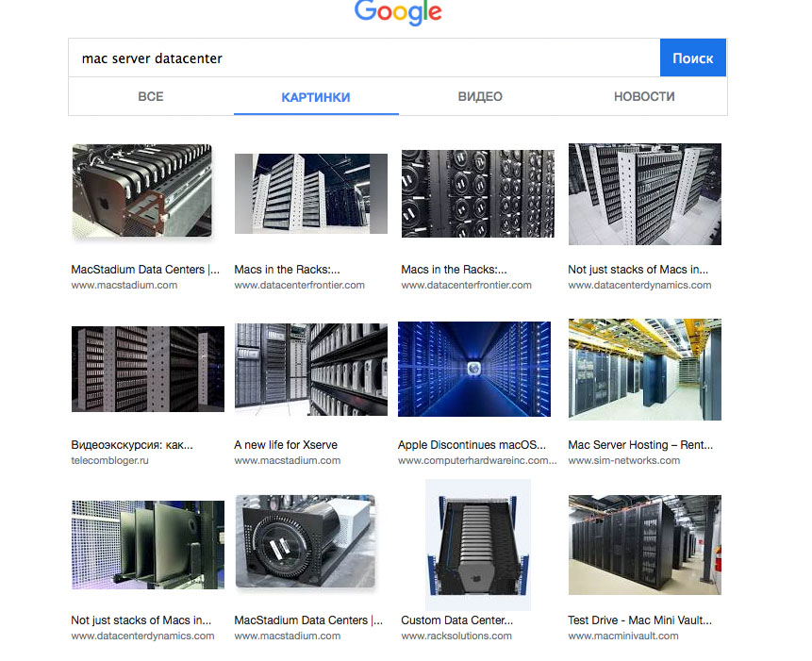Visit the telecombloger.ru source link
The image size is (812, 661).
pos(109,461)
